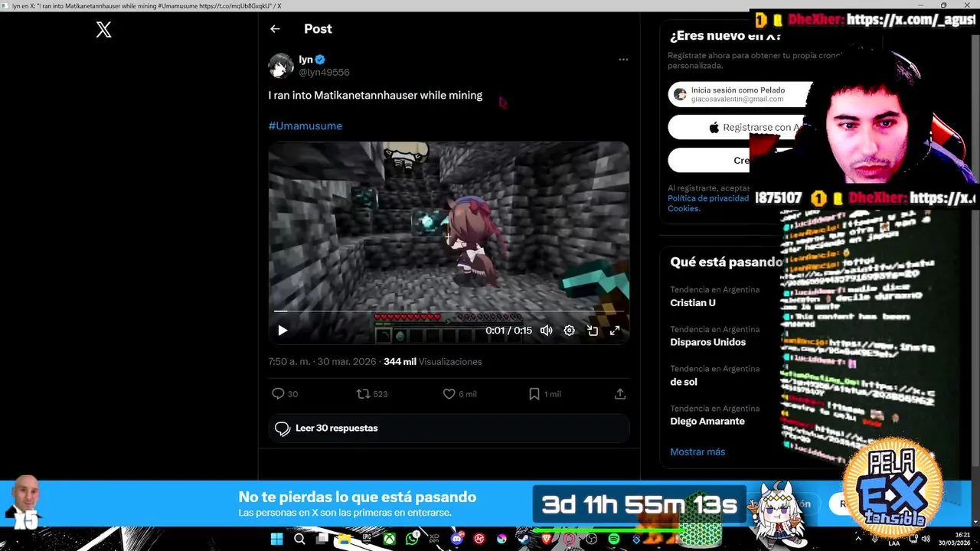Bookmark the post with the bookmark icon
This screenshot has height=551, width=980.
point(534,393)
